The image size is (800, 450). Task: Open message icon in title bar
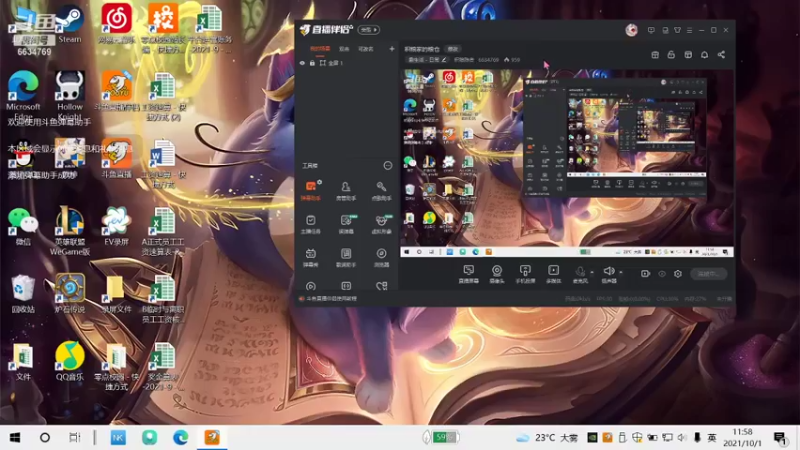651,30
